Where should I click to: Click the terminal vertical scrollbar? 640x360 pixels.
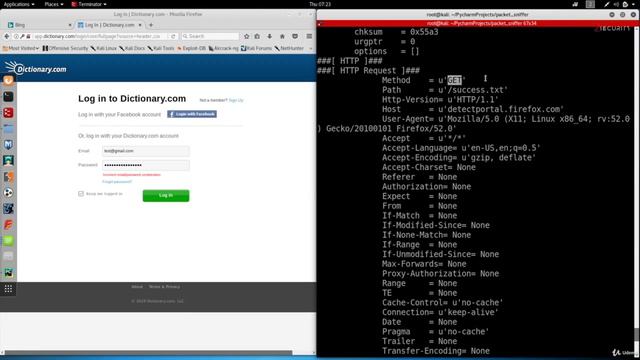tap(637, 333)
